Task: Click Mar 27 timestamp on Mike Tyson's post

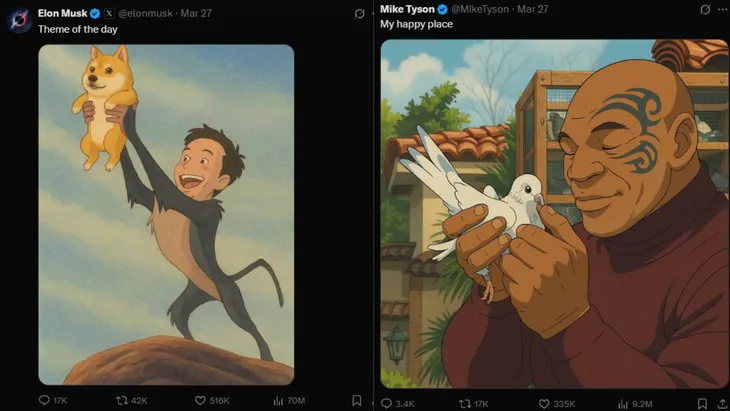Action: pos(535,9)
